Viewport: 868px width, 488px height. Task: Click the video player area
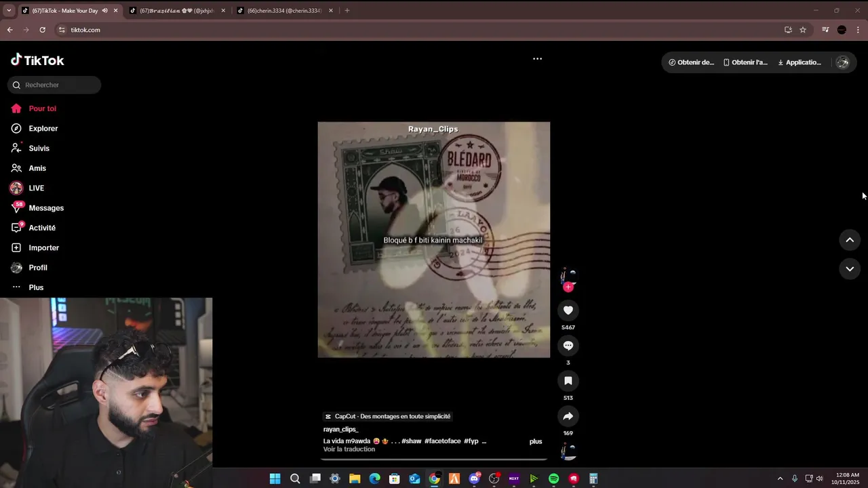pyautogui.click(x=434, y=240)
